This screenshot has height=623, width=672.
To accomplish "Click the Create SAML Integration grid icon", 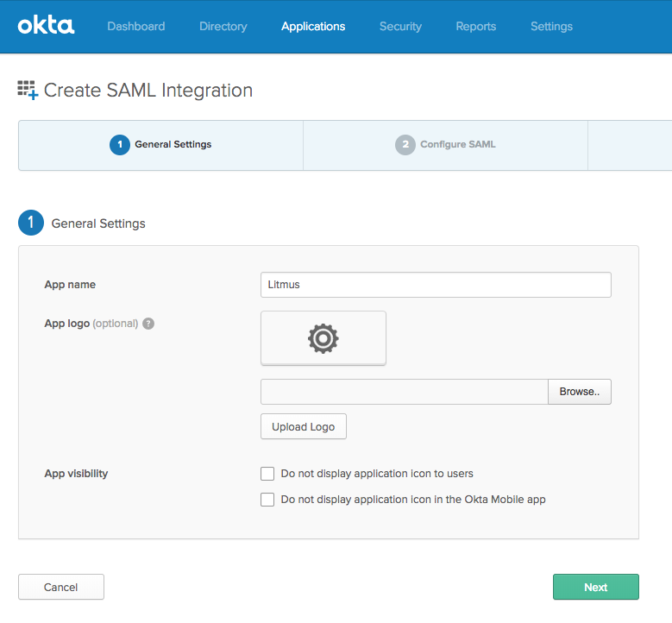I will click(28, 90).
